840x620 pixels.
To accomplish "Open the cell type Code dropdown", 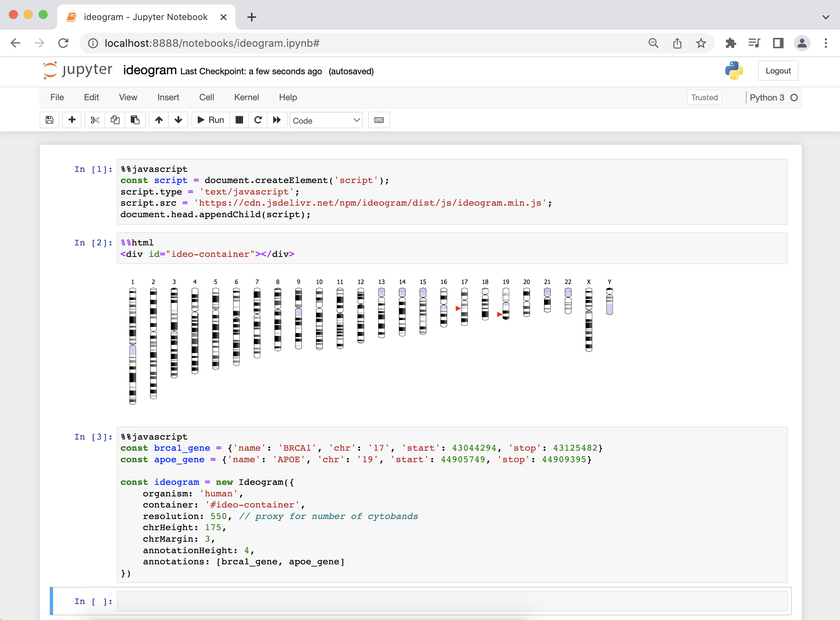I will pos(326,120).
